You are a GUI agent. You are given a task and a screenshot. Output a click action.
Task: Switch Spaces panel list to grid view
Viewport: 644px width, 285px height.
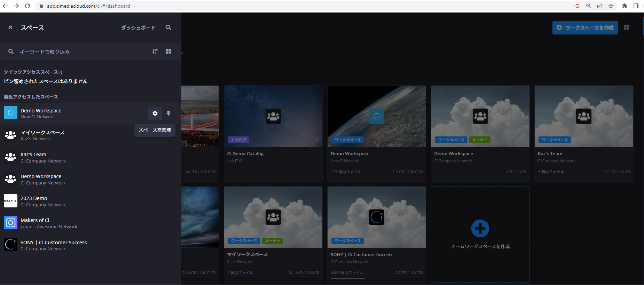pos(168,52)
